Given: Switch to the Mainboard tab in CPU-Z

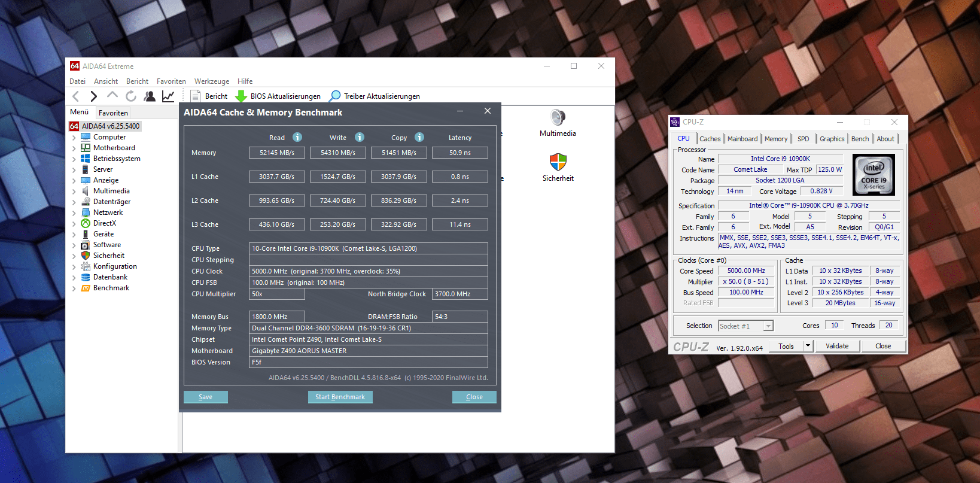Looking at the screenshot, I should [742, 139].
